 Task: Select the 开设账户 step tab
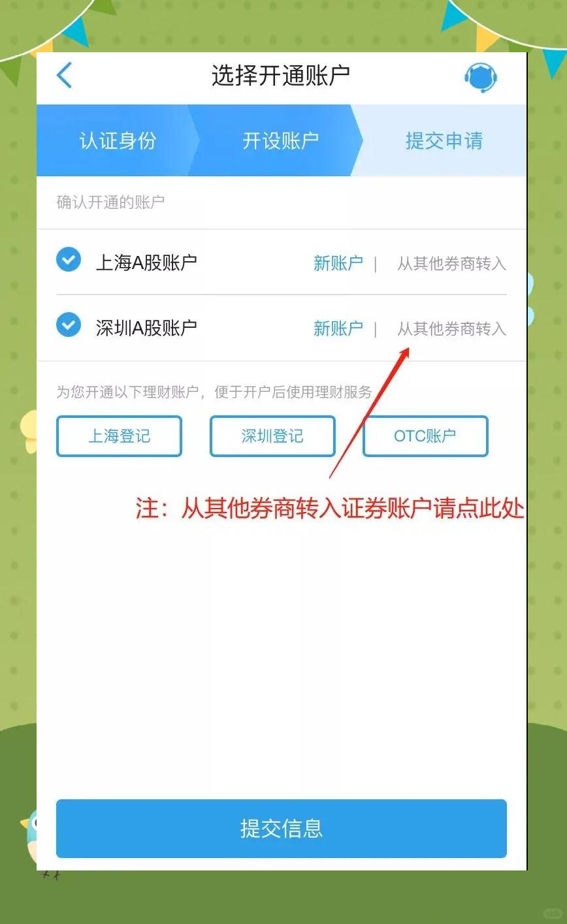pos(281,140)
